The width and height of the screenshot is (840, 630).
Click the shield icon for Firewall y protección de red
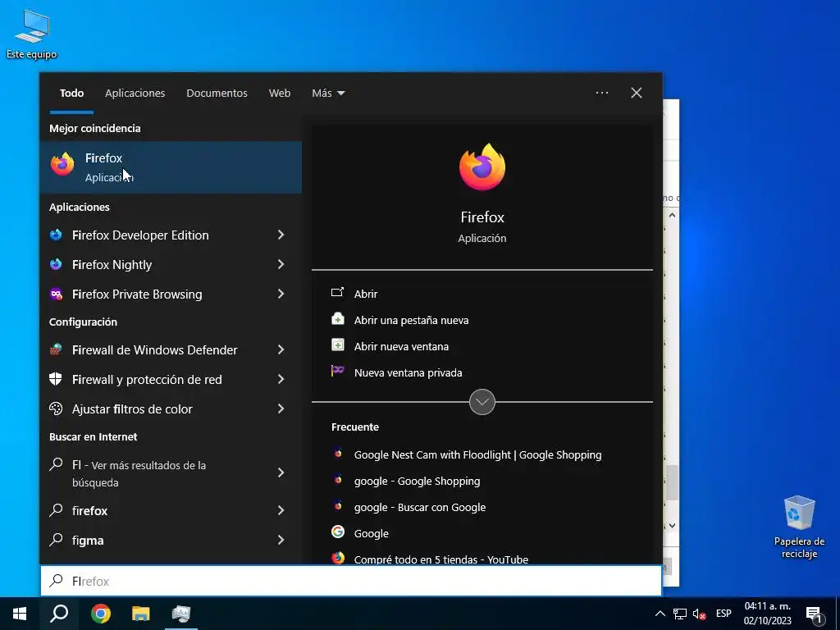coord(56,379)
